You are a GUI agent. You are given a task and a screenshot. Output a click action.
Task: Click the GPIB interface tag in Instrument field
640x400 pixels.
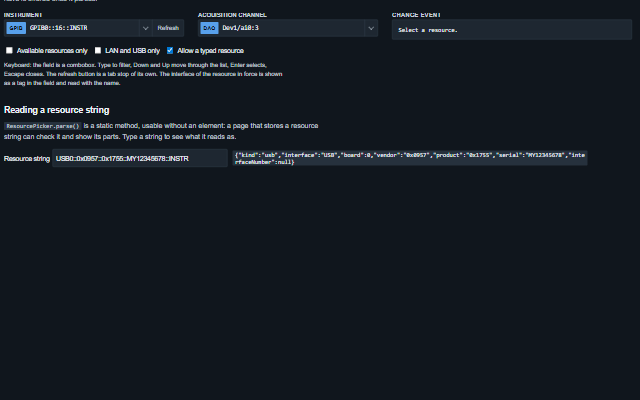click(x=16, y=28)
